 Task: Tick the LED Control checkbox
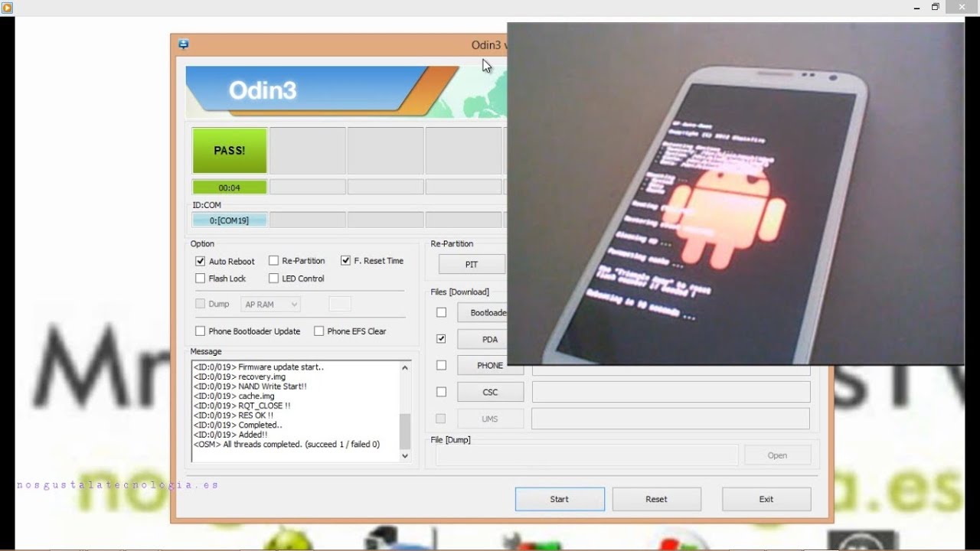click(x=273, y=279)
